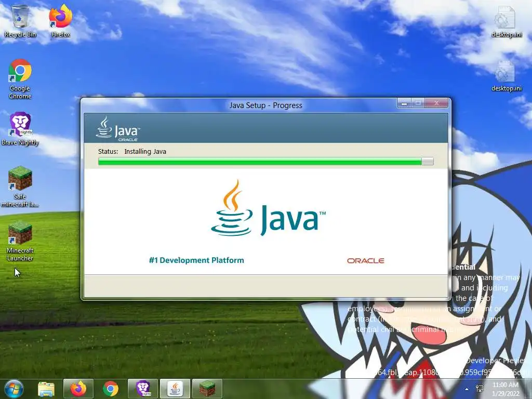Open Brave Nightly from the taskbar
Image resolution: width=532 pixels, height=399 pixels.
click(143, 389)
